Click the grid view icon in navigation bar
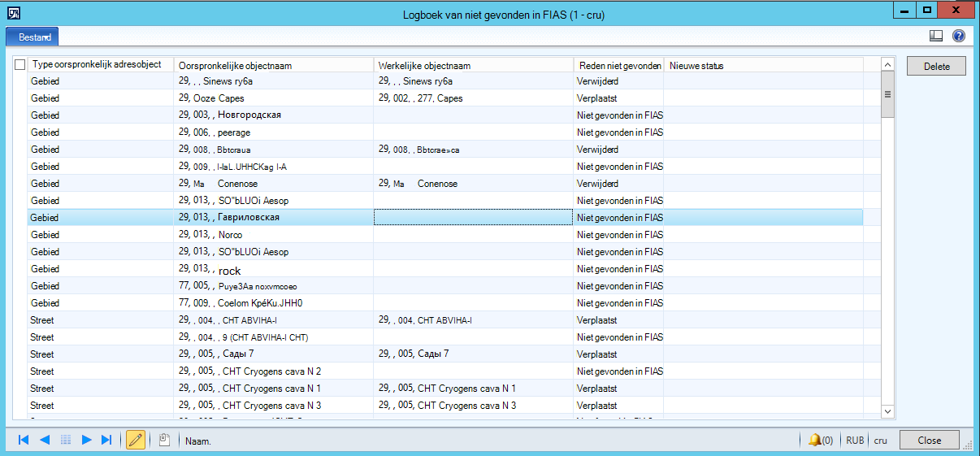 point(66,440)
